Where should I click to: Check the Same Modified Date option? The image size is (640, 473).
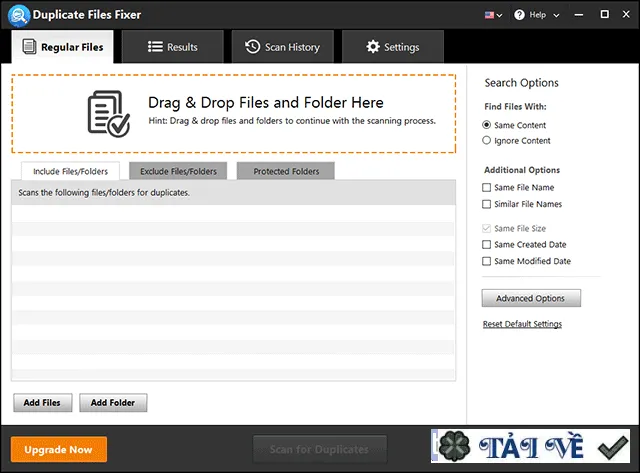(486, 261)
